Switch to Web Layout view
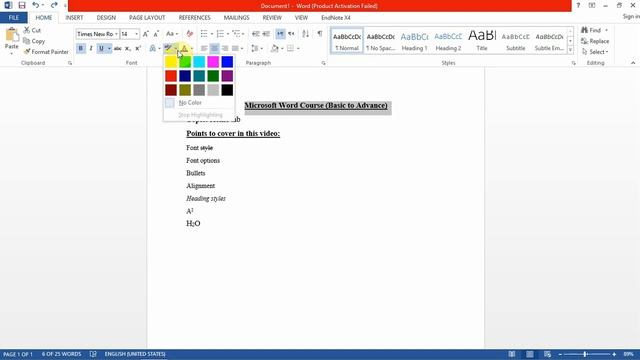 coord(547,354)
